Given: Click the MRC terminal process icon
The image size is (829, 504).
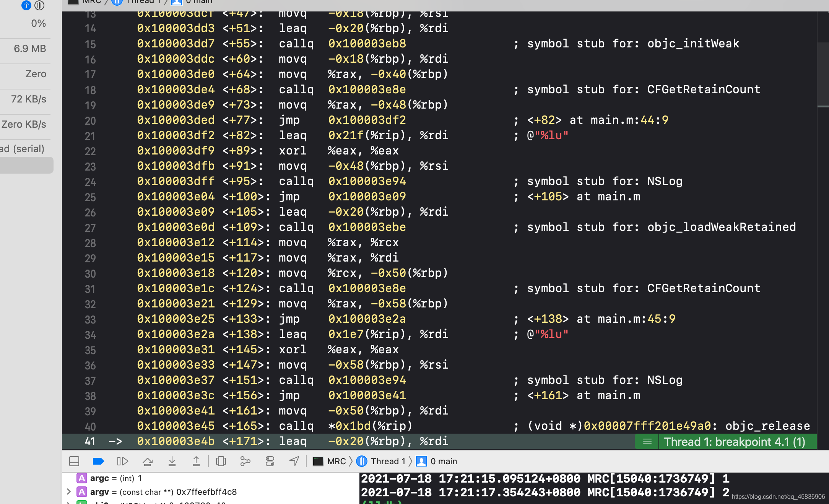Looking at the screenshot, I should pyautogui.click(x=318, y=461).
